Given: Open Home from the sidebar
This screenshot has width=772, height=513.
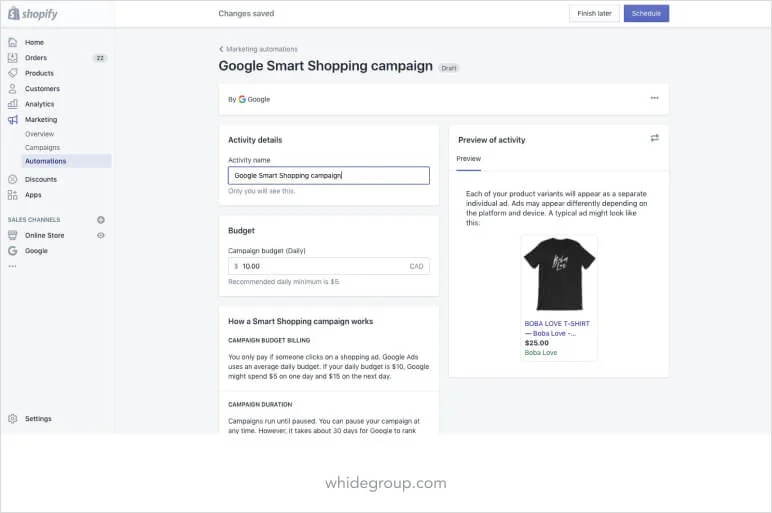Looking at the screenshot, I should pyautogui.click(x=34, y=42).
